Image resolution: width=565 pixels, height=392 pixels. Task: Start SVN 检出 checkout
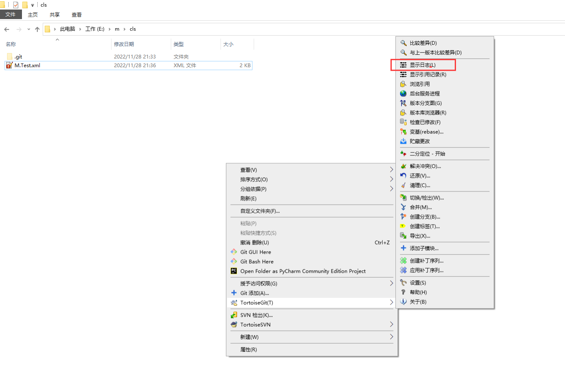(256, 315)
